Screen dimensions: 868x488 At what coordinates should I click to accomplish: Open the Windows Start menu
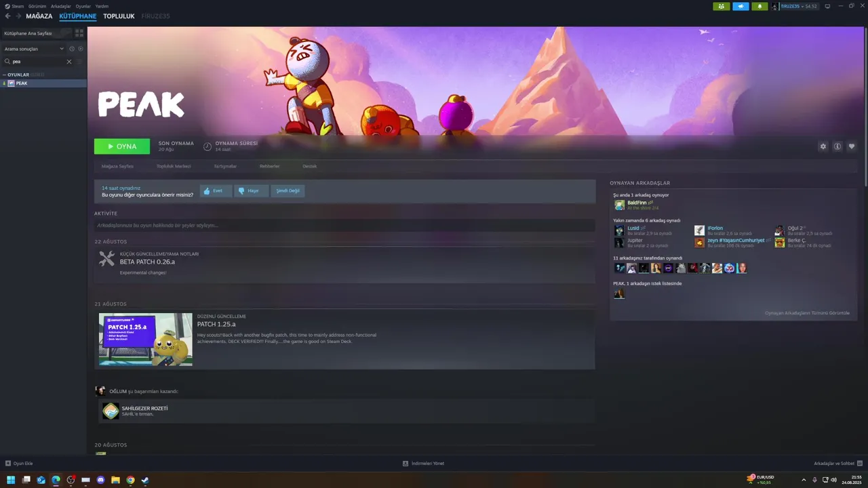click(x=11, y=480)
